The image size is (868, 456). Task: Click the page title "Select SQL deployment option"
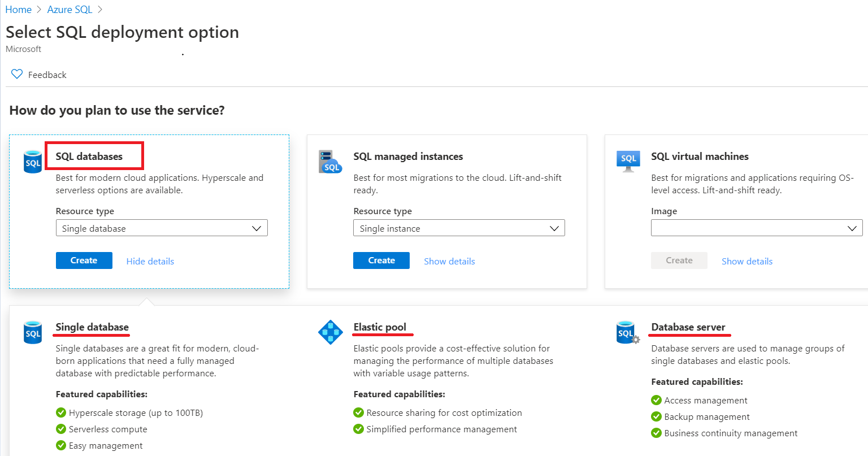click(122, 32)
